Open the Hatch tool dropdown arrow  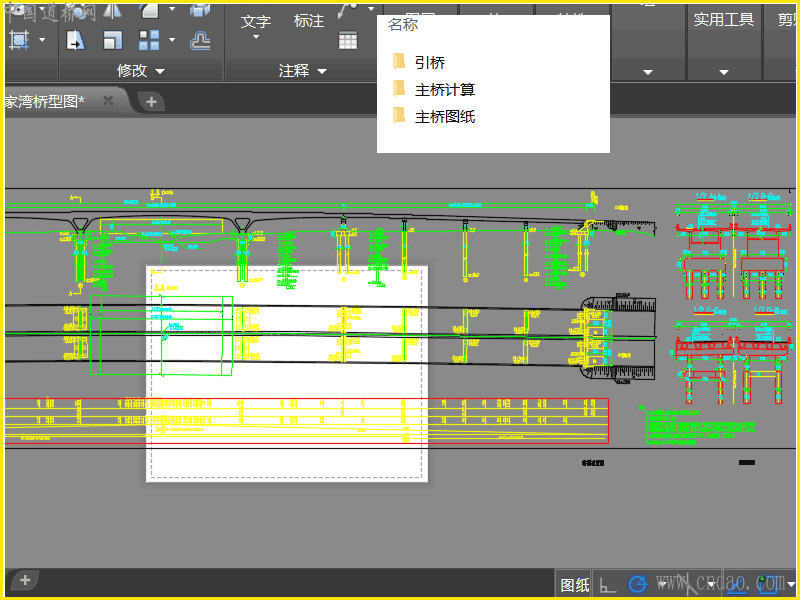(x=42, y=40)
